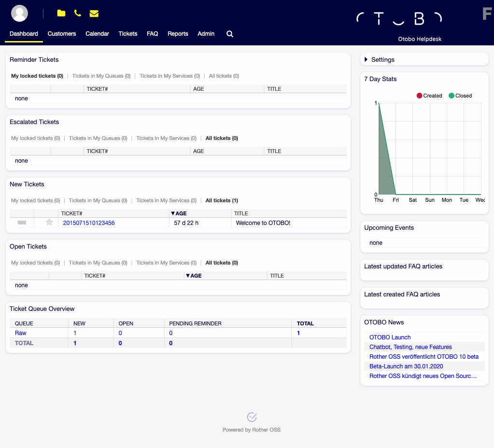Viewport: 494px width, 448px height.
Task: Click the Raw queue OPEN count 0
Action: tap(120, 333)
